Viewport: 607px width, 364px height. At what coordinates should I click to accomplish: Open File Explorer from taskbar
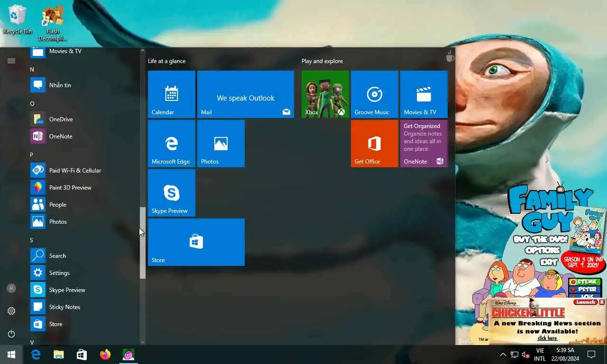click(x=58, y=355)
